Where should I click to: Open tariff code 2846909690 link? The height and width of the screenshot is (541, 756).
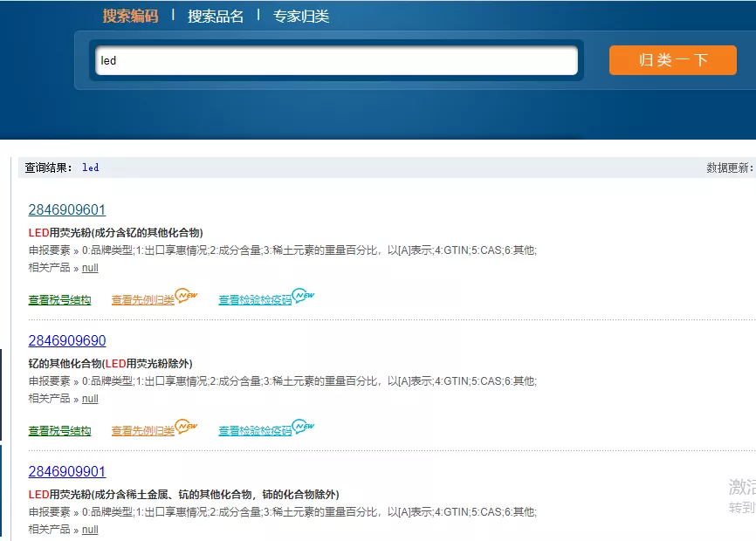coord(67,340)
